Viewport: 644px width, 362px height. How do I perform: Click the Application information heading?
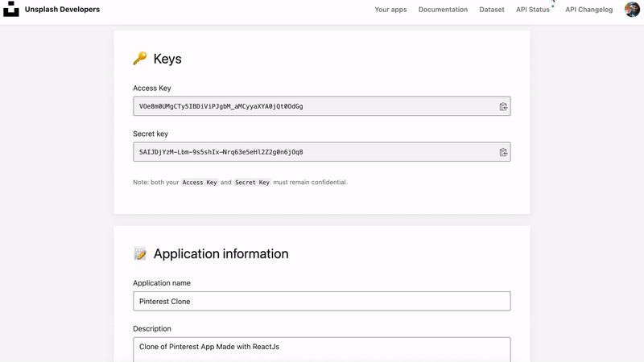[x=221, y=254]
